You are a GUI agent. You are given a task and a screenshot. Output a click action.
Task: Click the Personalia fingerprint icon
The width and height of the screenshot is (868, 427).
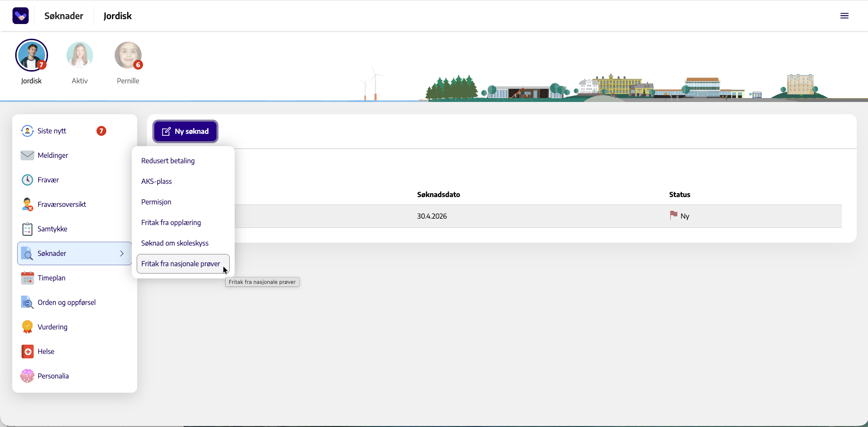[x=27, y=376]
